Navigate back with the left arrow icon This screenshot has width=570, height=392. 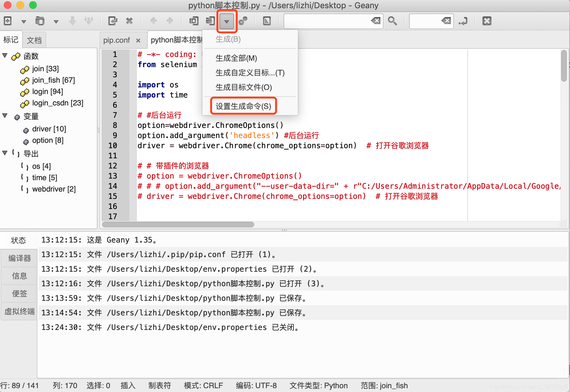coord(153,21)
